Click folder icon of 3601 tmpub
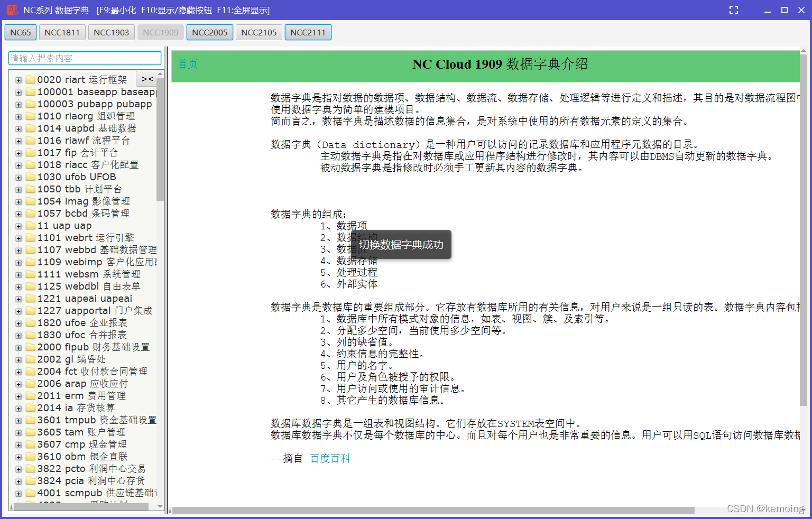 [x=31, y=420]
